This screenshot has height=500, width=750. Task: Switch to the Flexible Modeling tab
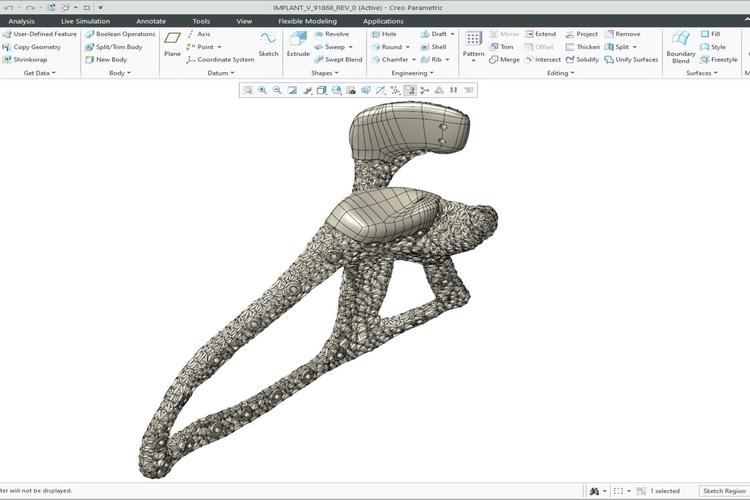pyautogui.click(x=307, y=20)
